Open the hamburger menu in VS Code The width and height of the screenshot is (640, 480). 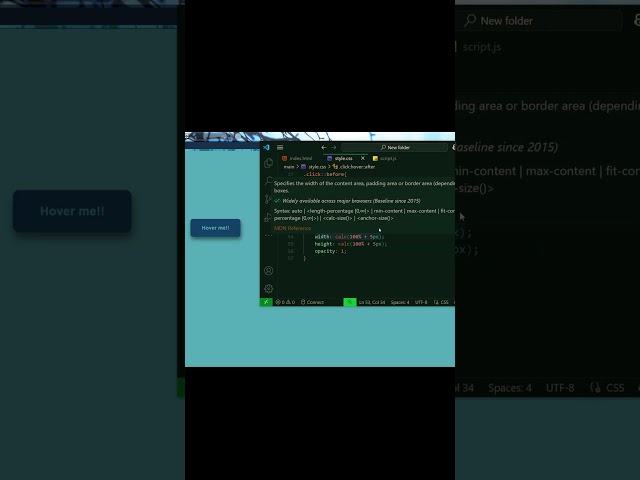[280, 147]
